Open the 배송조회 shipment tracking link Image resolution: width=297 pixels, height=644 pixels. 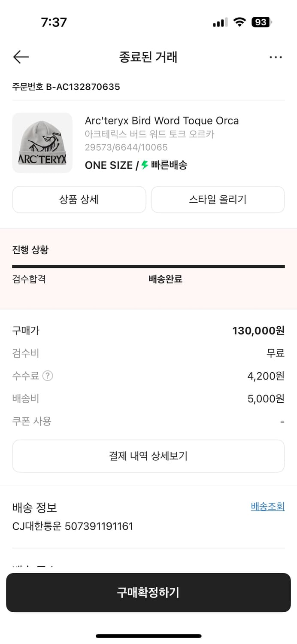[267, 507]
